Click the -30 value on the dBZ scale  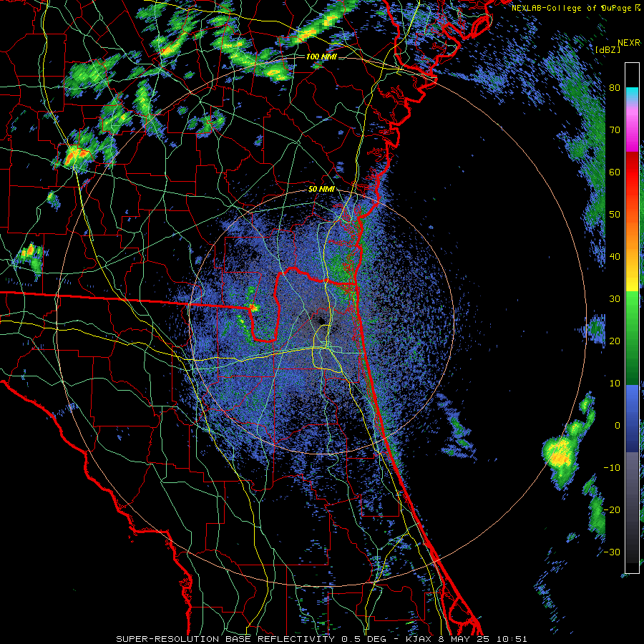click(x=612, y=552)
